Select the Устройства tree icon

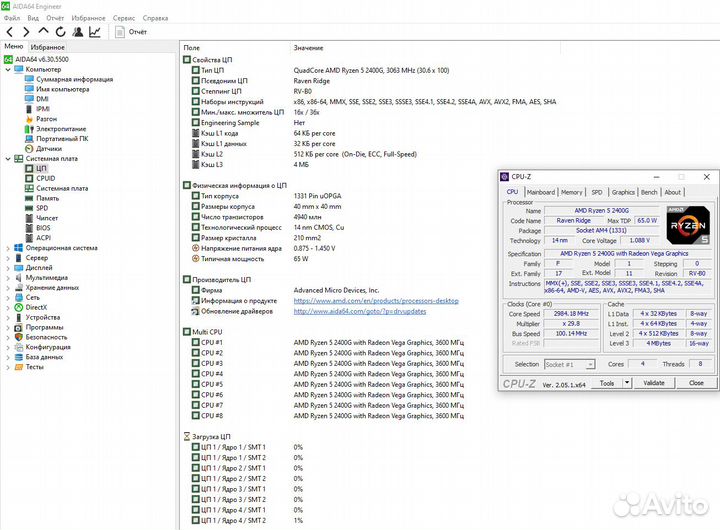18,317
